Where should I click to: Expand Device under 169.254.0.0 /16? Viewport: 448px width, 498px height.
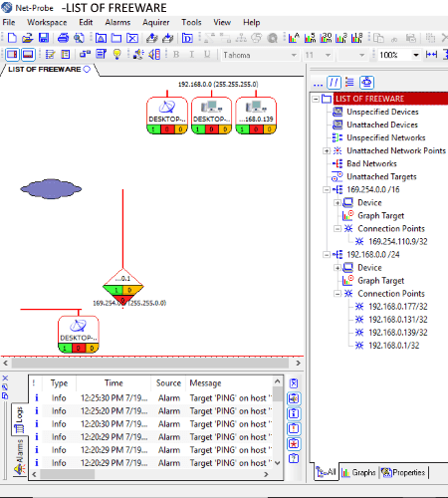[337, 202]
